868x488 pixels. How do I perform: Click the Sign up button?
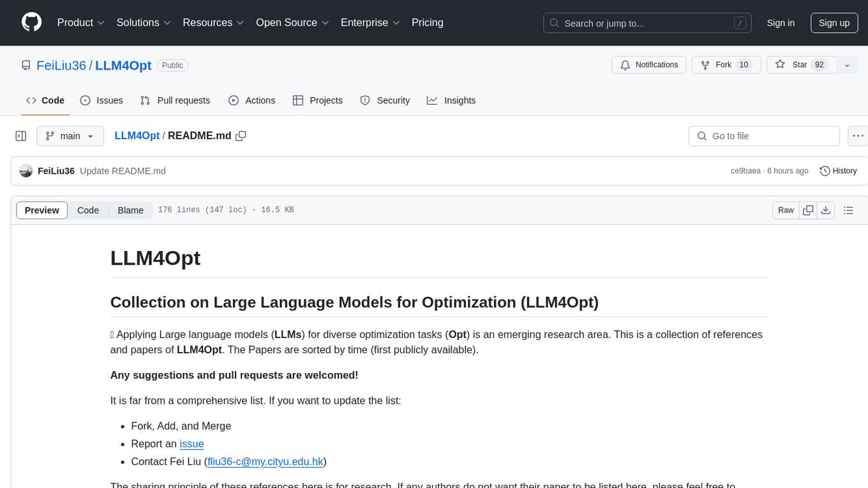pos(834,22)
